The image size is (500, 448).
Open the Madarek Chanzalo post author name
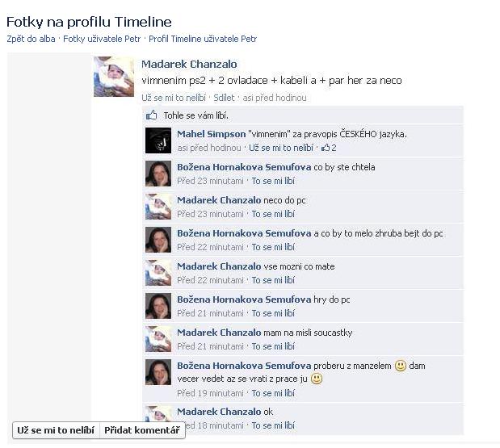189,64
